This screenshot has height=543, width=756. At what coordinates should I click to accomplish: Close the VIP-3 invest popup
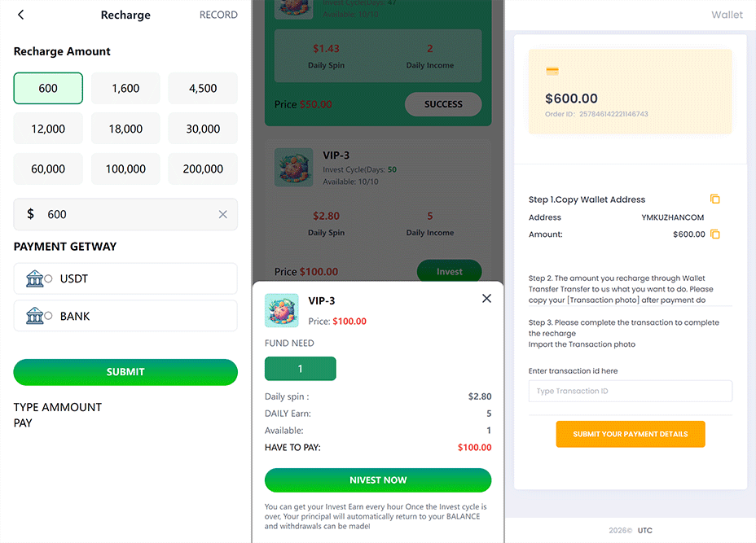point(486,298)
